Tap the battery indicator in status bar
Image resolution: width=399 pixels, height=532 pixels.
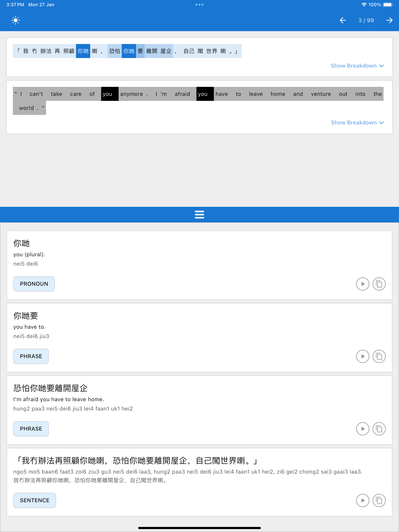click(388, 4)
